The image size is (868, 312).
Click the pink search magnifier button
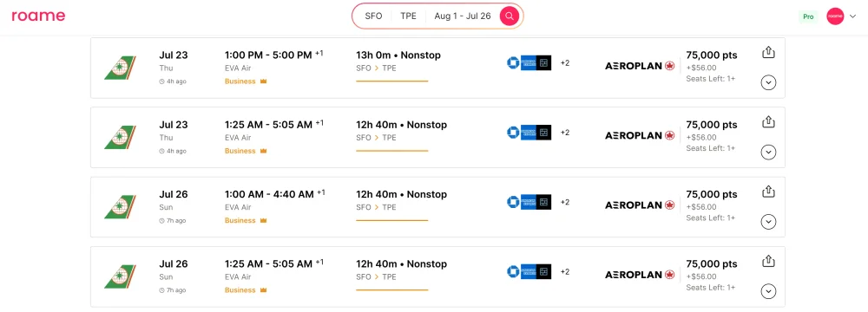[x=510, y=16]
